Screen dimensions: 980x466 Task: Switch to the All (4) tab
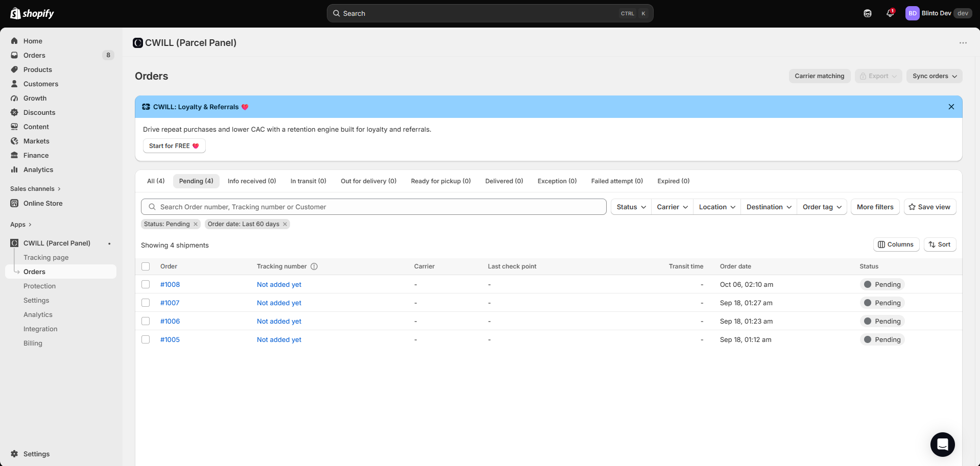pos(156,181)
